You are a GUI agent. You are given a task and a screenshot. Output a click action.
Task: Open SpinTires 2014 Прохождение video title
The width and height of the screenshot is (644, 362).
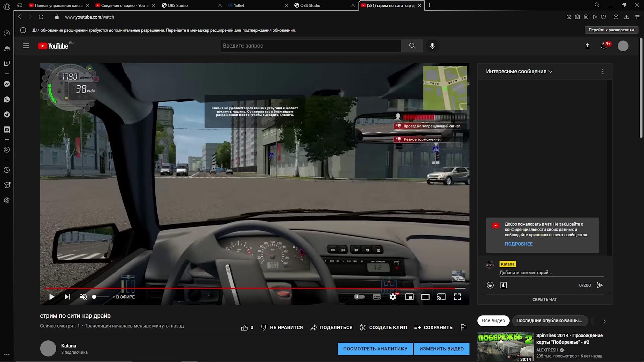click(570, 339)
